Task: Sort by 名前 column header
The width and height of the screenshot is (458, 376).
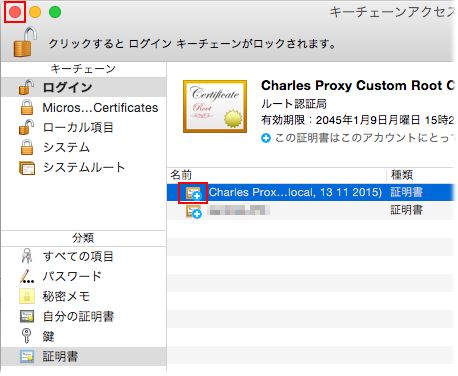Action: click(181, 175)
